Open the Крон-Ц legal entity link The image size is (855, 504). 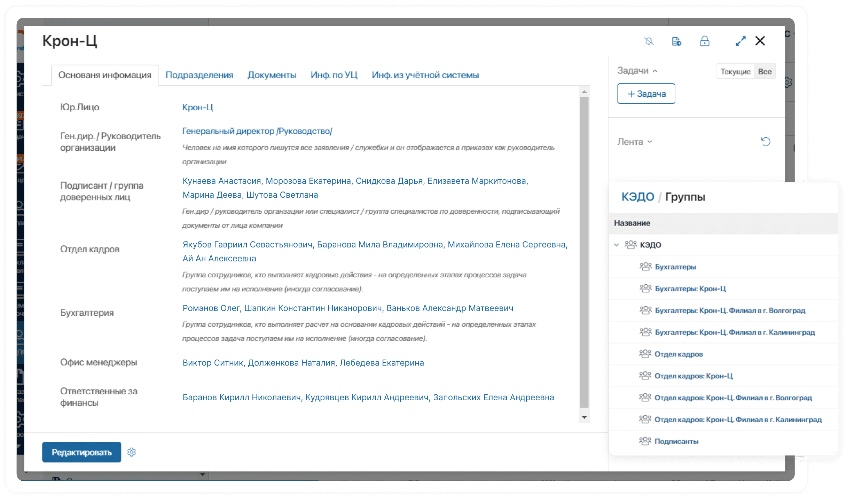198,107
